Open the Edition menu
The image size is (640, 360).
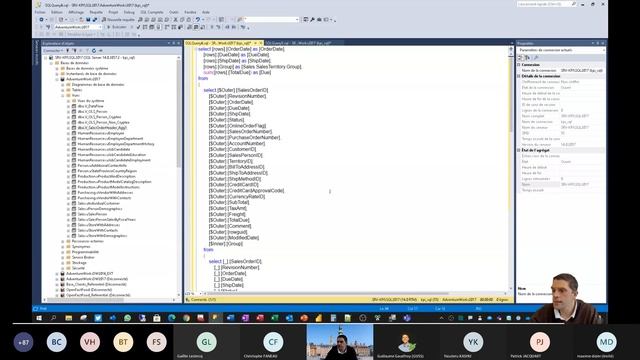point(57,12)
